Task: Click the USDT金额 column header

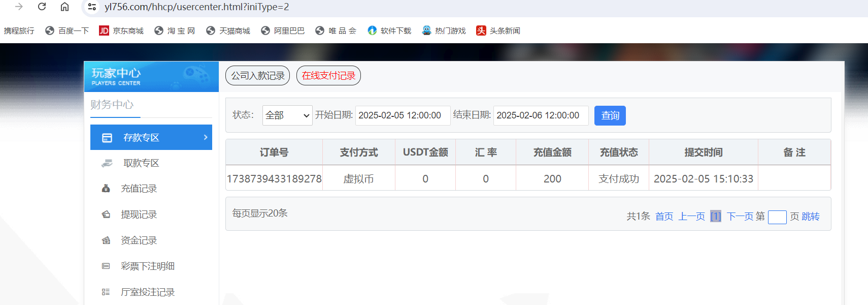Action: coord(425,152)
